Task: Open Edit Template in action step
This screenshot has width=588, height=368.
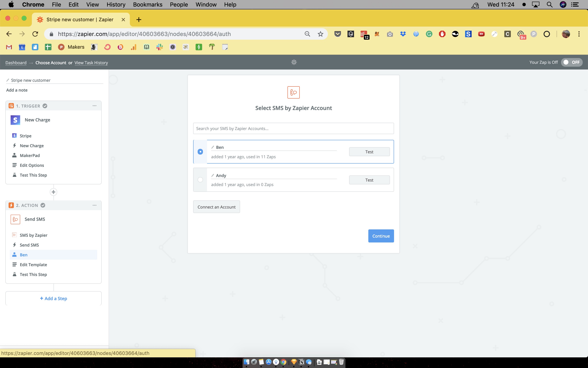Action: [x=53, y=265]
